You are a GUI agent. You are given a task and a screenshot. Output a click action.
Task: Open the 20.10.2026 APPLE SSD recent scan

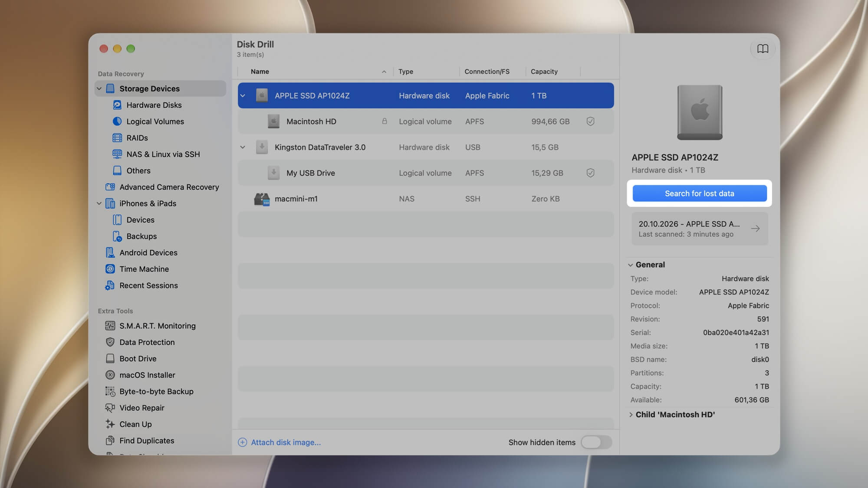tap(700, 229)
